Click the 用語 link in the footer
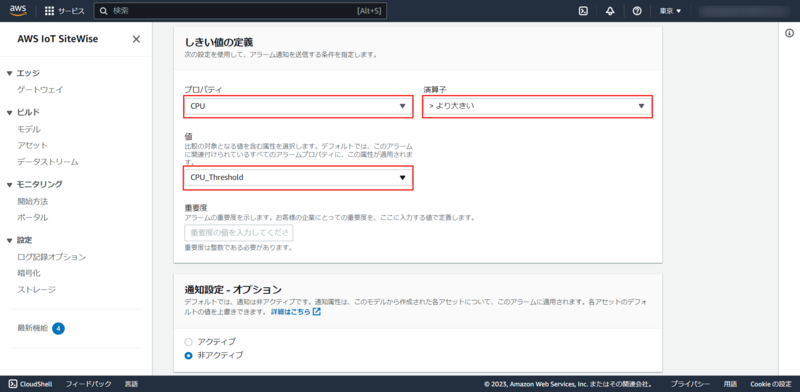This screenshot has width=800, height=392. 730,384
